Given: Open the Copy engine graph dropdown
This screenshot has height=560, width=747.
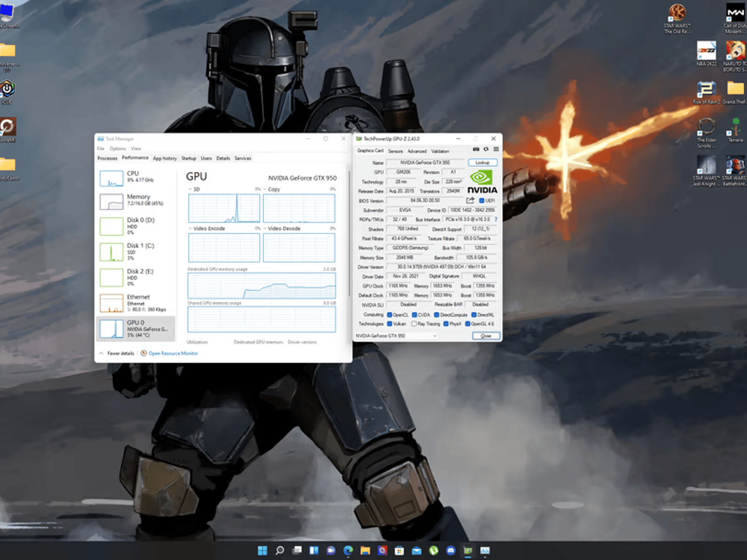Looking at the screenshot, I should click(265, 189).
